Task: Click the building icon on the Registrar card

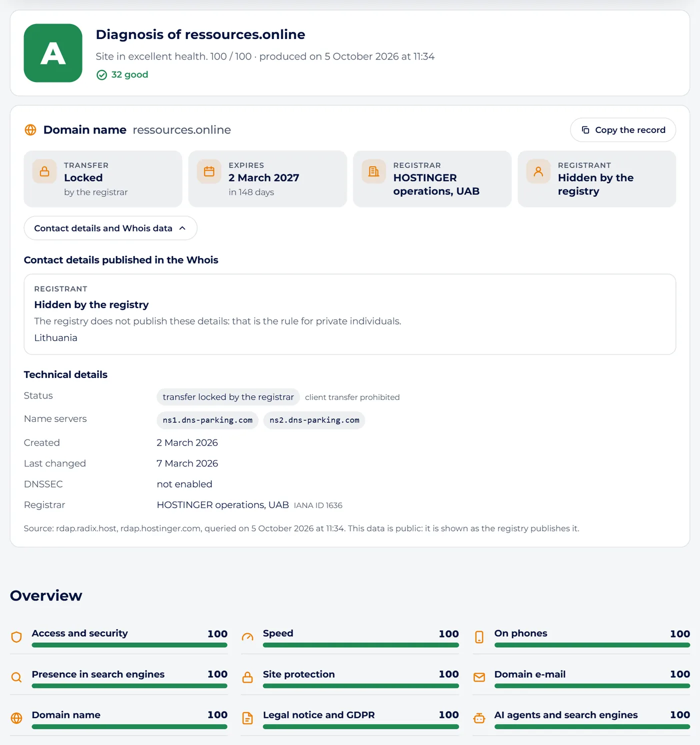Action: [x=373, y=171]
